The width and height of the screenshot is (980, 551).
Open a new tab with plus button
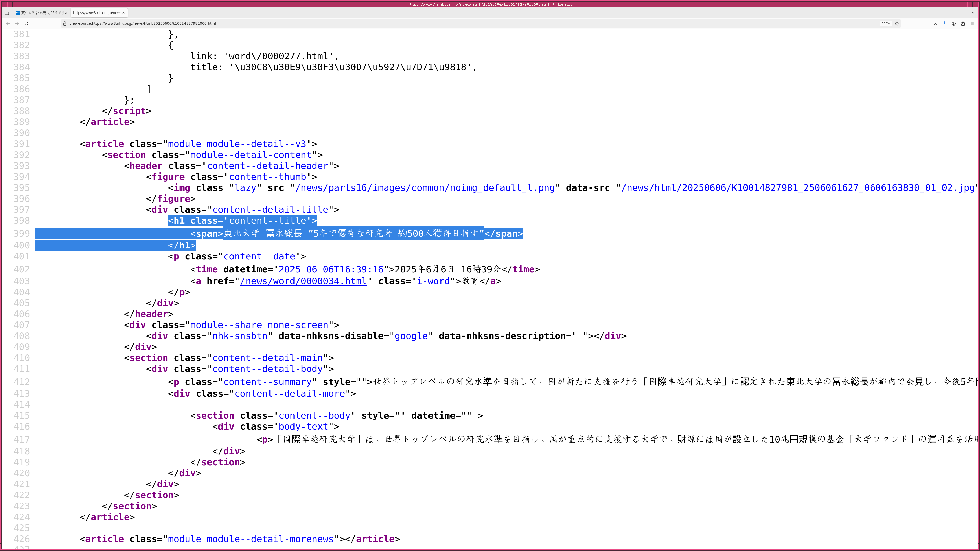(133, 13)
